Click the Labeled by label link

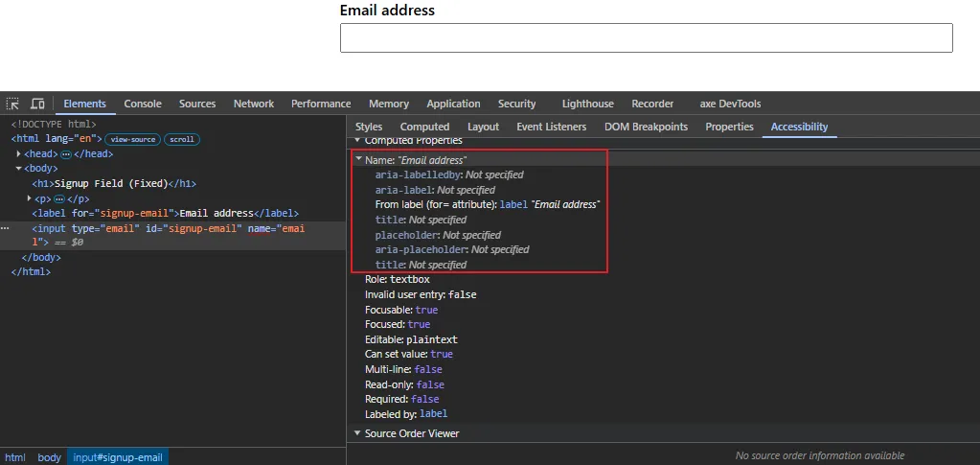433,413
